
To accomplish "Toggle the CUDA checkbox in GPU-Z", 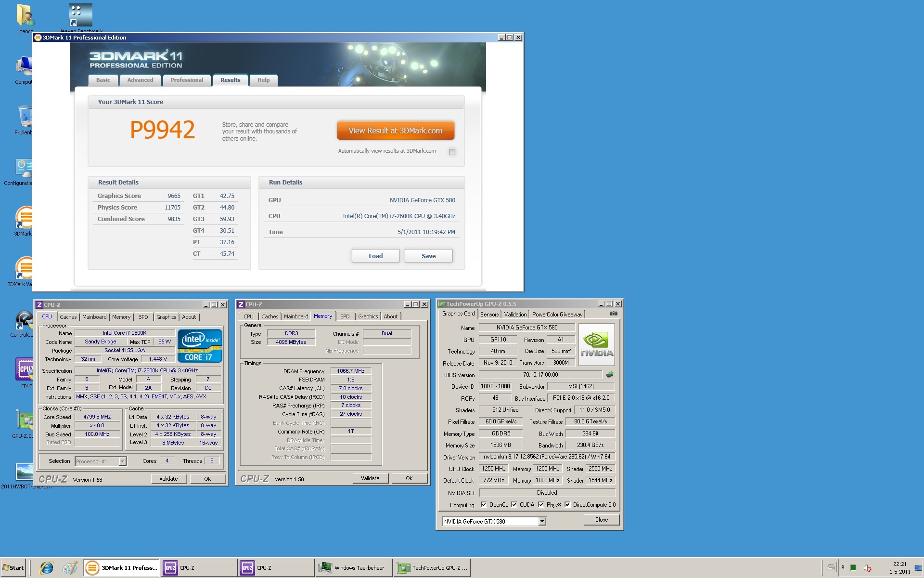I will pos(514,504).
